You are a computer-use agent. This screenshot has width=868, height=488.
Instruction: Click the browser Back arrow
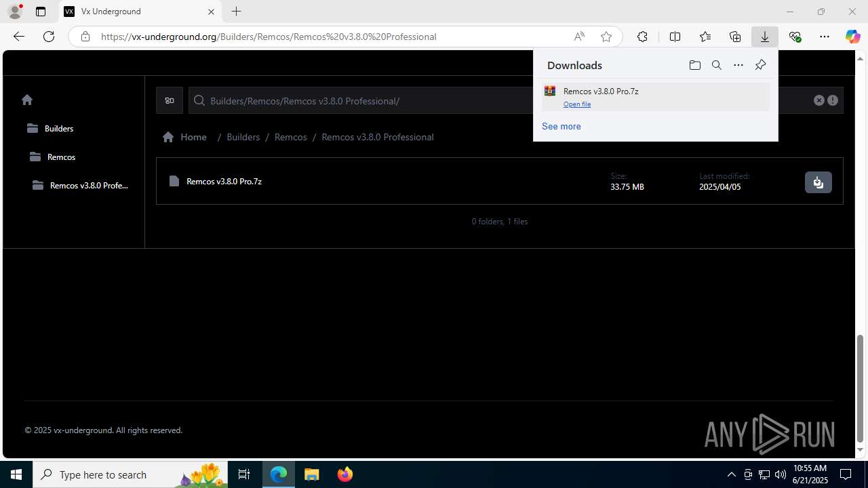click(x=19, y=37)
